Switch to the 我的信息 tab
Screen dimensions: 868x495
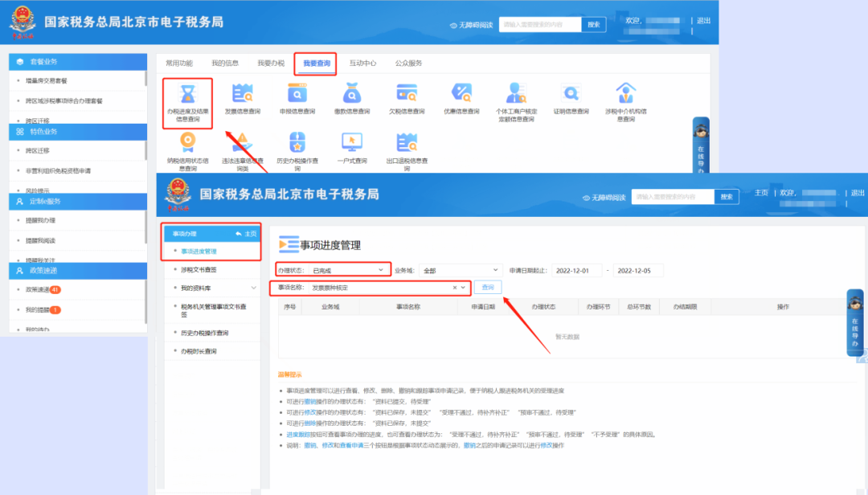(x=225, y=63)
